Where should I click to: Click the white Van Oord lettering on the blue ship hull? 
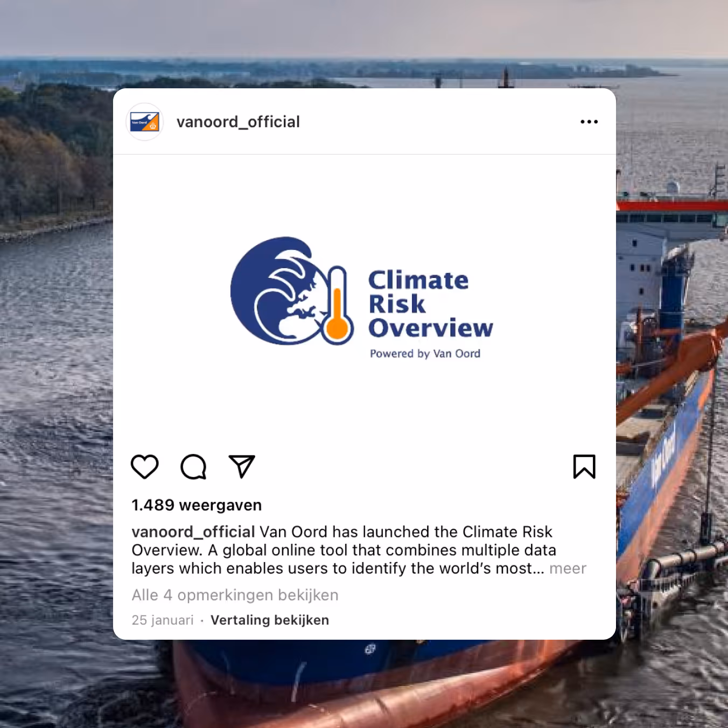663,457
